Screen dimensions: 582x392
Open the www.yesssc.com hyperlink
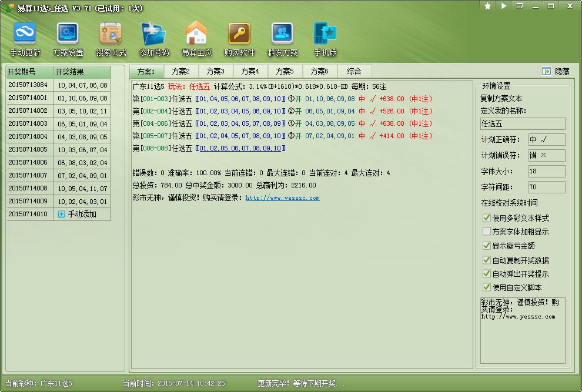(282, 198)
